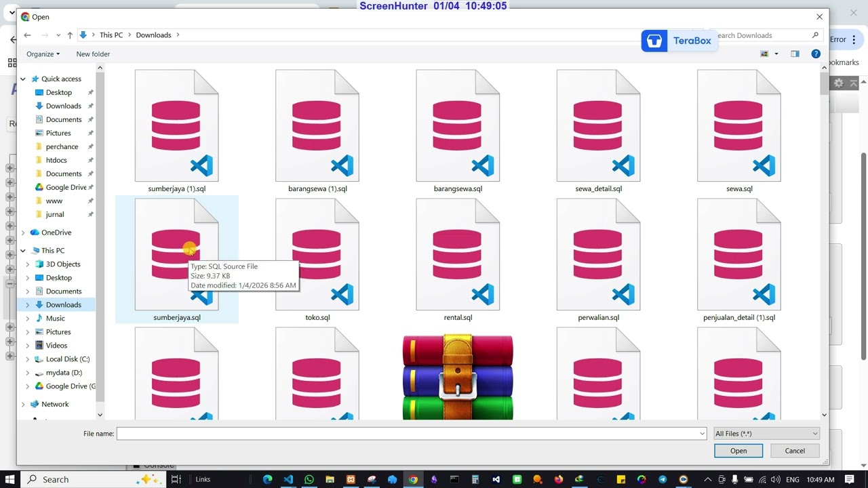Open WhatsApp from taskbar
The width and height of the screenshot is (868, 488).
pos(309,479)
